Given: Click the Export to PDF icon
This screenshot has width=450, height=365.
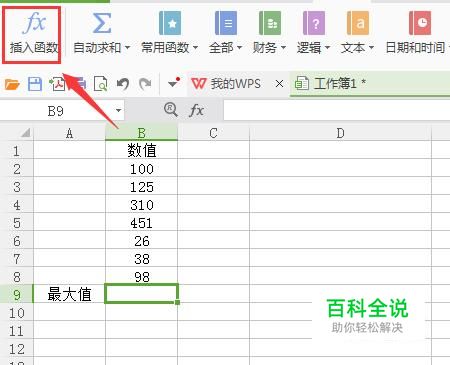Looking at the screenshot, I should 57,84.
